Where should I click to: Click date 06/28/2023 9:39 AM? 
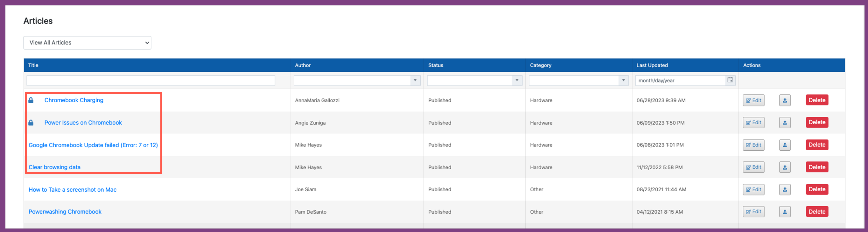point(661,100)
